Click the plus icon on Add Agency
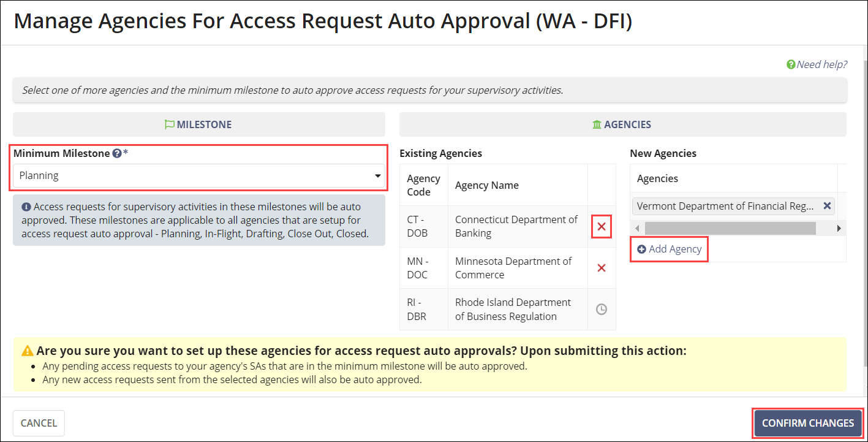The image size is (868, 442). [x=642, y=249]
